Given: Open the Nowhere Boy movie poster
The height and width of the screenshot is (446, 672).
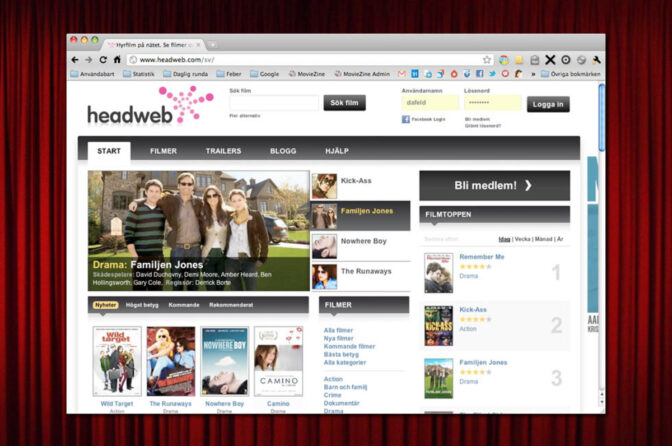Looking at the screenshot, I should tap(225, 361).
